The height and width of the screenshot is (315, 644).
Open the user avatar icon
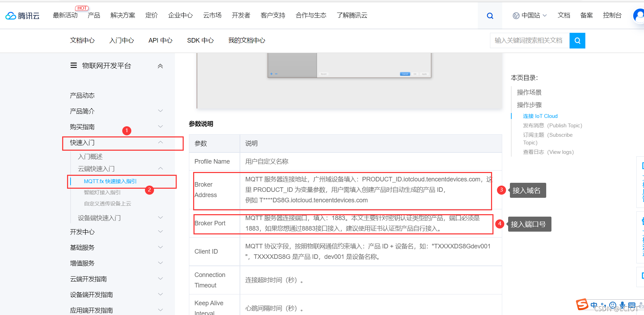point(639,16)
